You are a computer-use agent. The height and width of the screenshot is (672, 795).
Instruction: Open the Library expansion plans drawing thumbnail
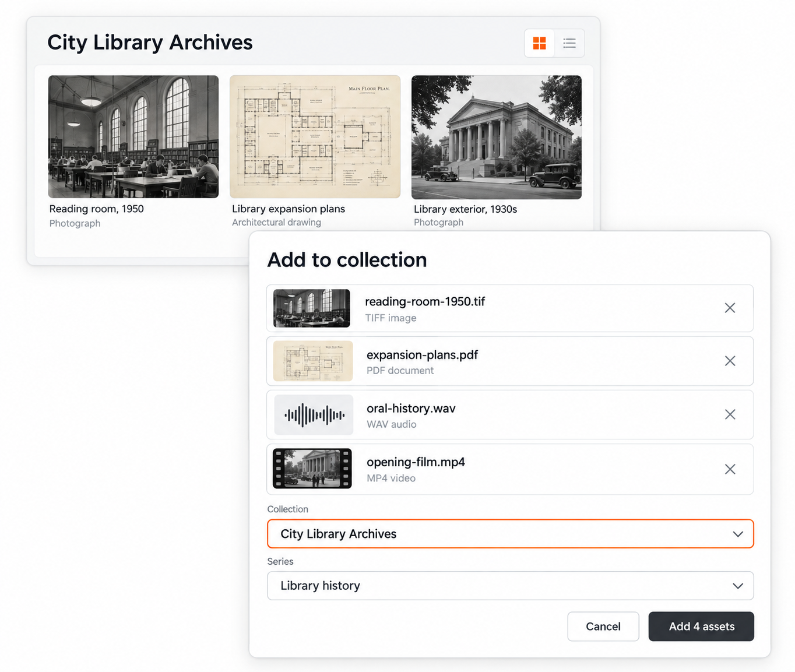[x=315, y=136]
